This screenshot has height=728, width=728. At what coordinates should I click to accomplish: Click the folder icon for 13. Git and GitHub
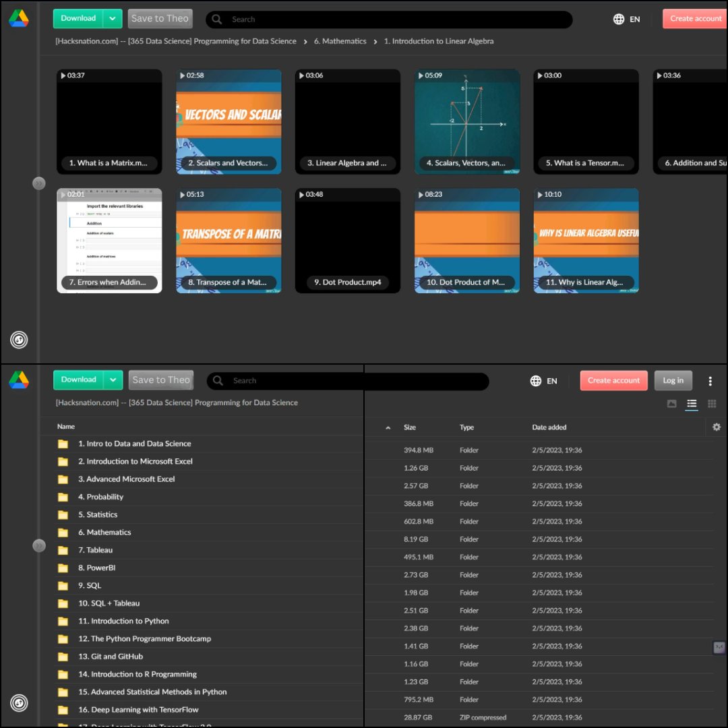[x=63, y=657]
